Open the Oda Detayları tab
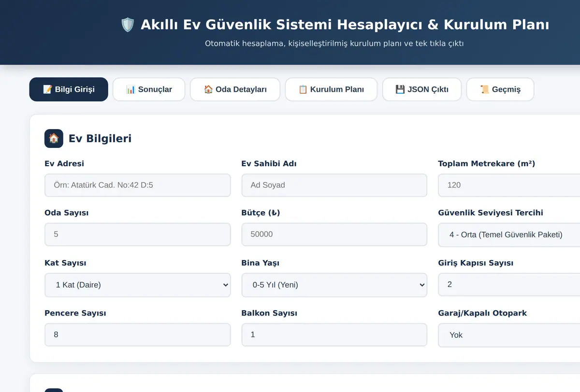The height and width of the screenshot is (392, 580). pyautogui.click(x=235, y=89)
